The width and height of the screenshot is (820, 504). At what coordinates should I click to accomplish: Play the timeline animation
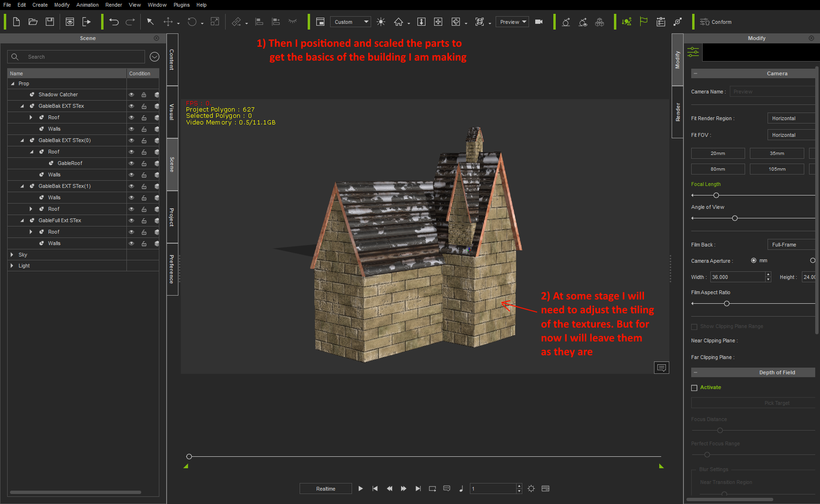point(361,489)
